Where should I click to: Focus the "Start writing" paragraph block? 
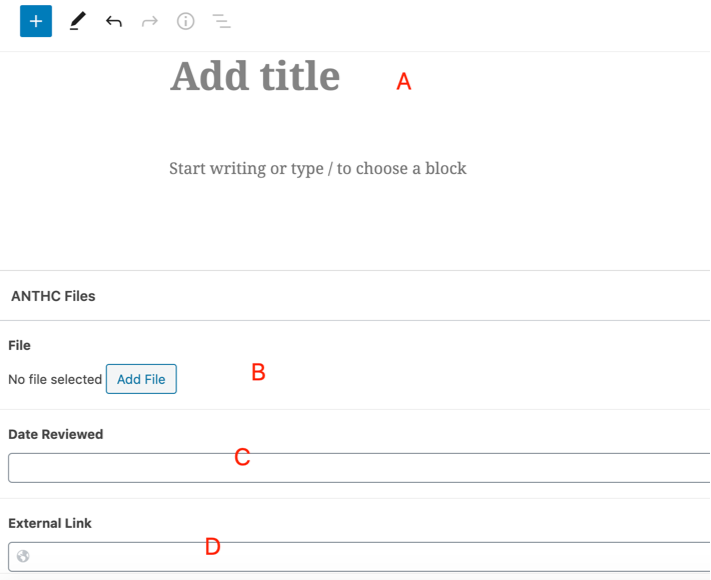tap(317, 168)
